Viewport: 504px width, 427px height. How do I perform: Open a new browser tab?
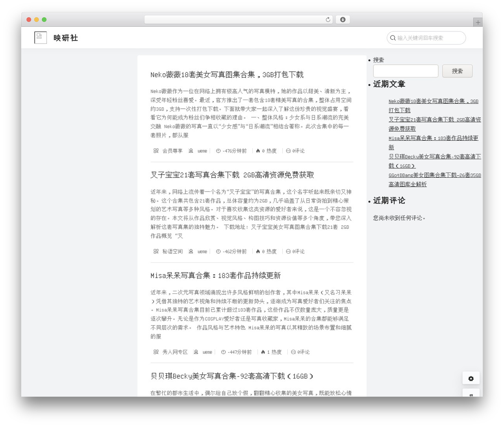click(478, 22)
